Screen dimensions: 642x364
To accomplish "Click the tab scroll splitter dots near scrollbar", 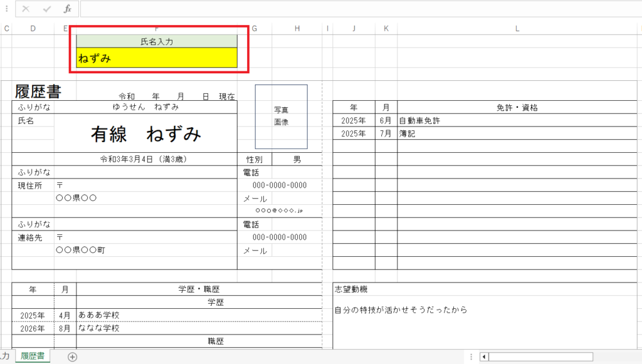I will point(470,356).
